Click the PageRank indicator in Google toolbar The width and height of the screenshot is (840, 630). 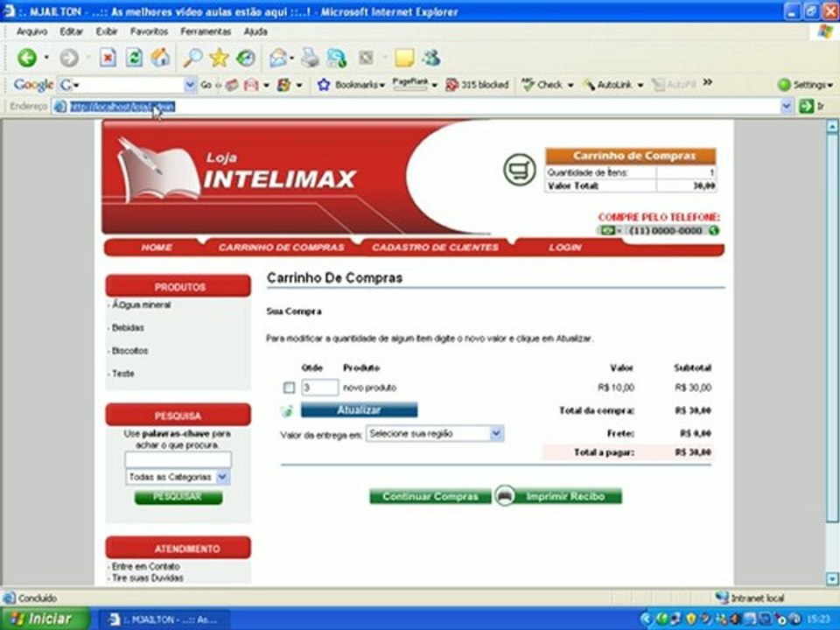click(411, 84)
